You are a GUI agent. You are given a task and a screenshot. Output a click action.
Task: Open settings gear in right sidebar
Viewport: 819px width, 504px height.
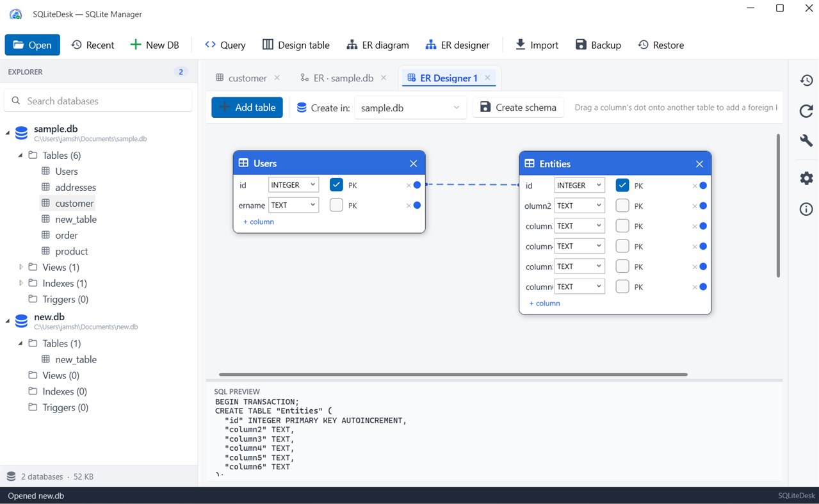click(806, 178)
